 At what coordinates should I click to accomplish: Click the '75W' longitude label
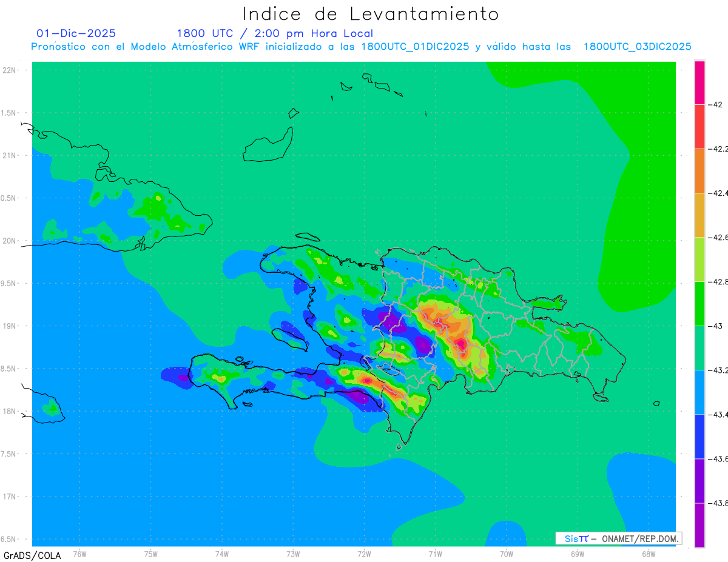coord(151,554)
